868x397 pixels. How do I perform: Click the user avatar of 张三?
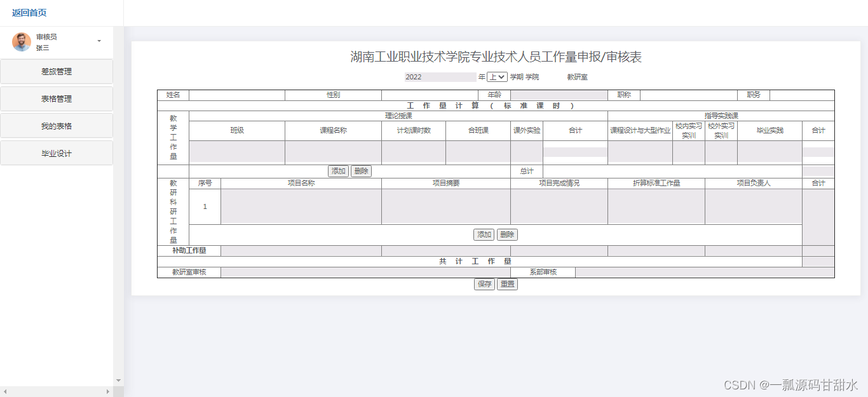tap(22, 42)
